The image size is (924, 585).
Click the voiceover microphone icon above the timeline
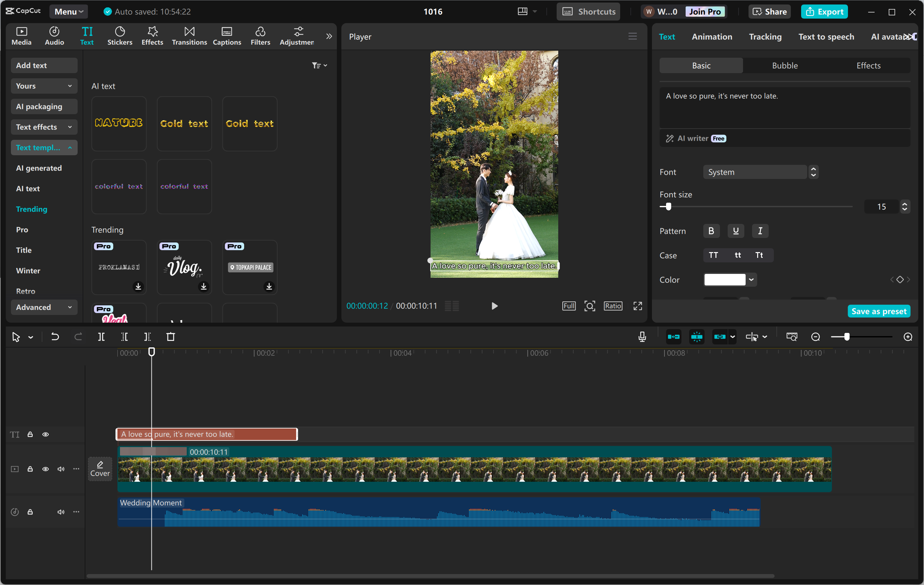pos(641,336)
